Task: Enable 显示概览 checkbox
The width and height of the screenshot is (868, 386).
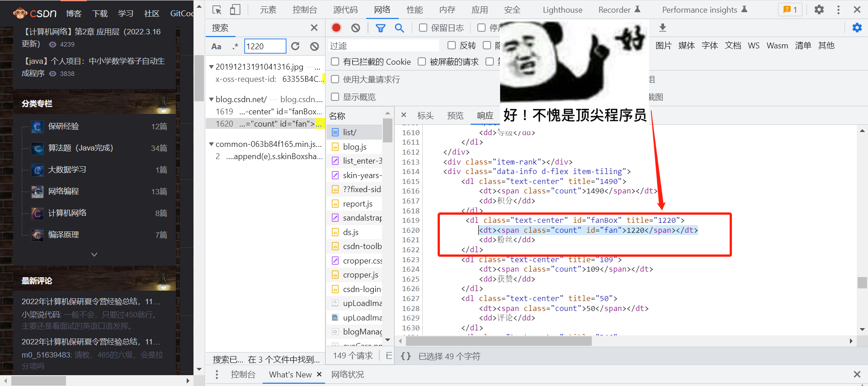Action: tap(335, 97)
